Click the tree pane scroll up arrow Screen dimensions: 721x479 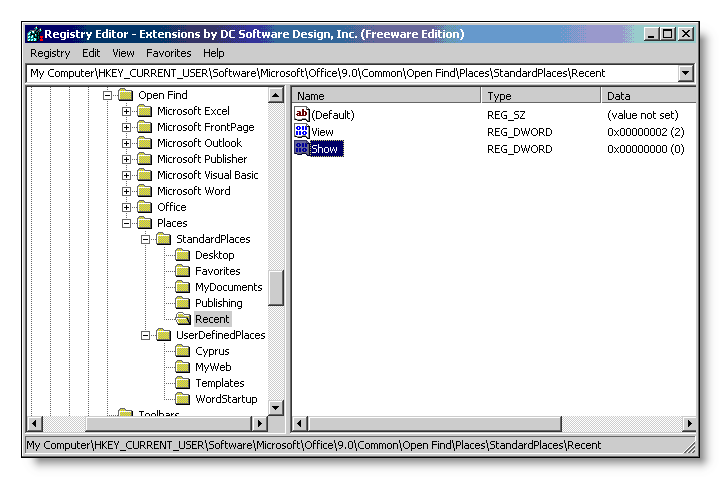275,96
